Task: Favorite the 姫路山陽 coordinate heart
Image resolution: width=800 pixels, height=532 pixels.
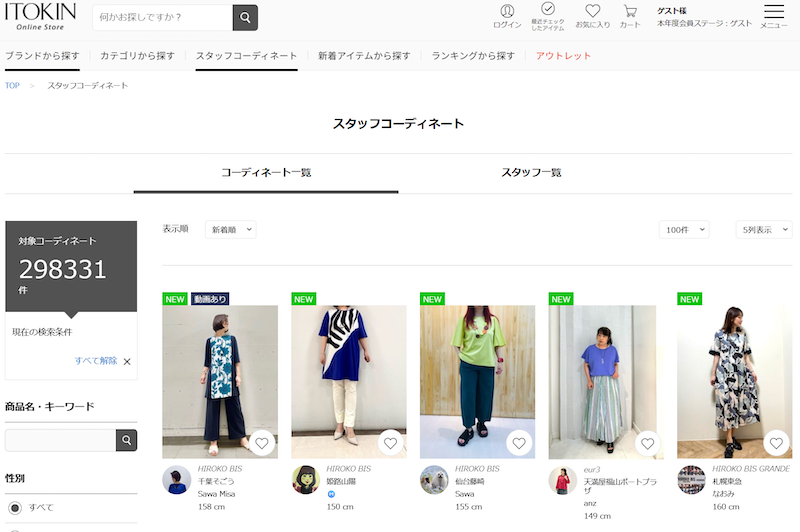Action: click(390, 443)
